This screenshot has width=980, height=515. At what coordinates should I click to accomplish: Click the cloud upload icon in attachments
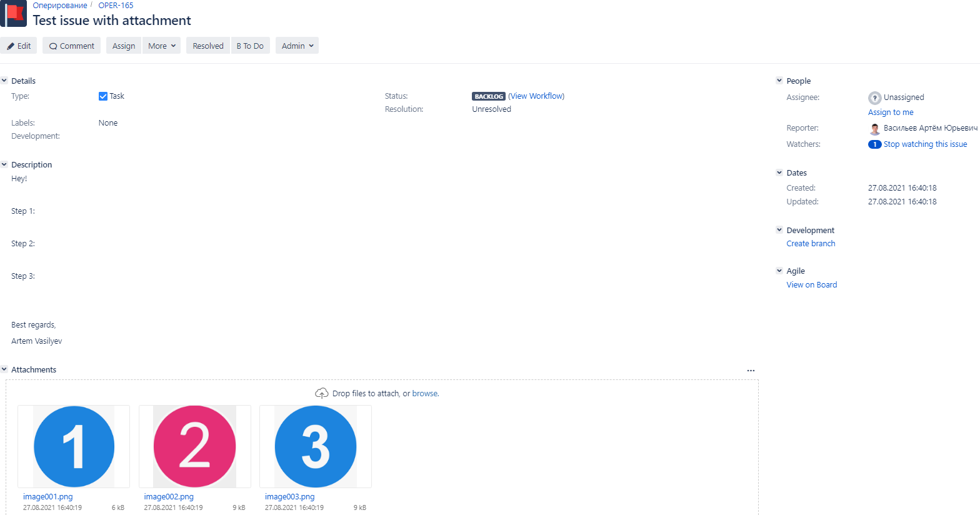pos(321,393)
